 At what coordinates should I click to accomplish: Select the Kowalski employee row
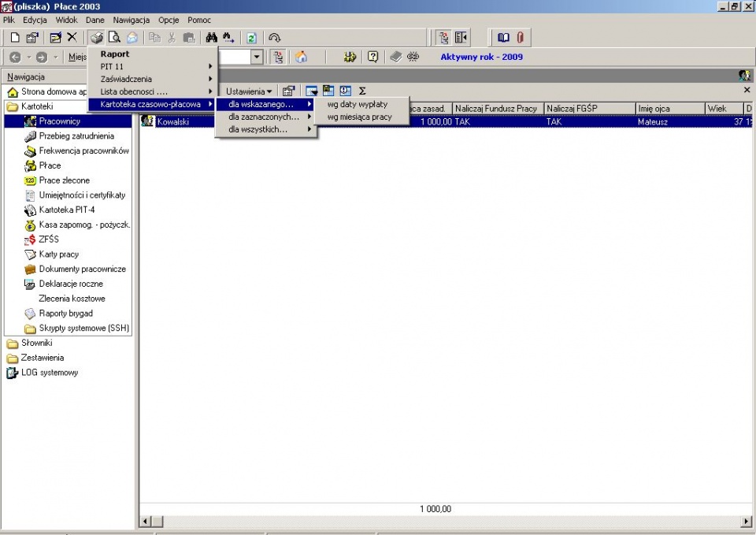click(x=446, y=122)
